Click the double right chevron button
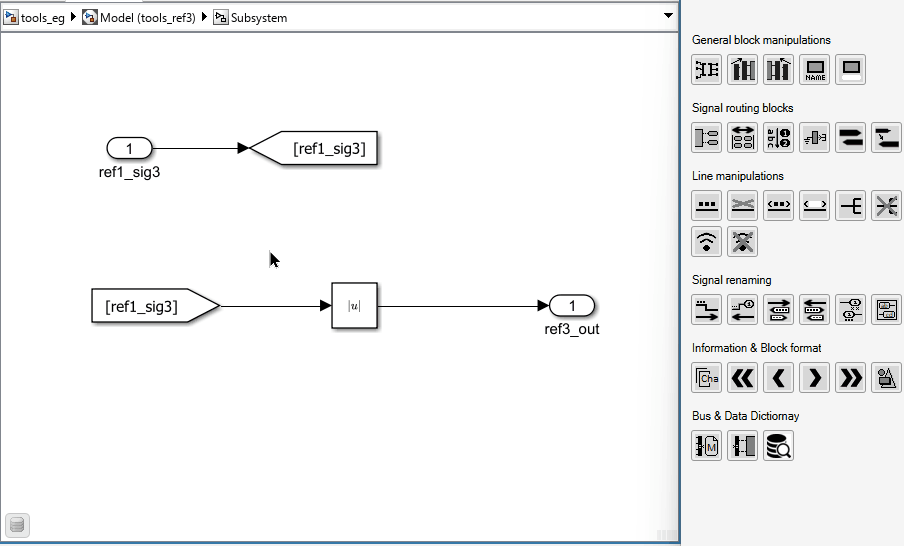Screen dimensions: 904x546 pos(850,378)
